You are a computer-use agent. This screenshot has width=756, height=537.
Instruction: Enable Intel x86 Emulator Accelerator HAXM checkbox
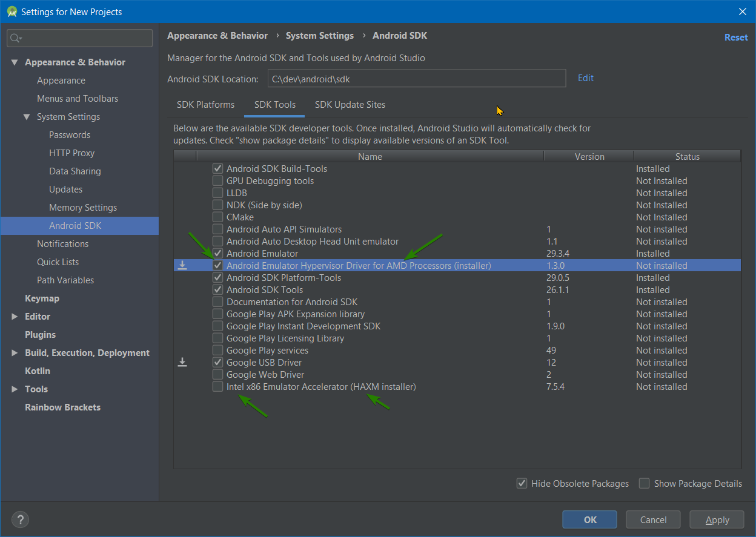click(x=217, y=387)
